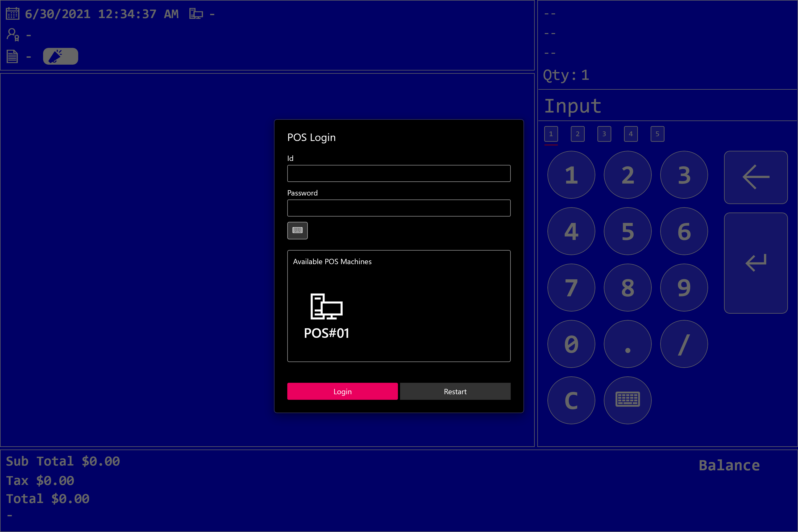Click keypad digit 4 button
The width and height of the screenshot is (798, 532).
coord(571,231)
